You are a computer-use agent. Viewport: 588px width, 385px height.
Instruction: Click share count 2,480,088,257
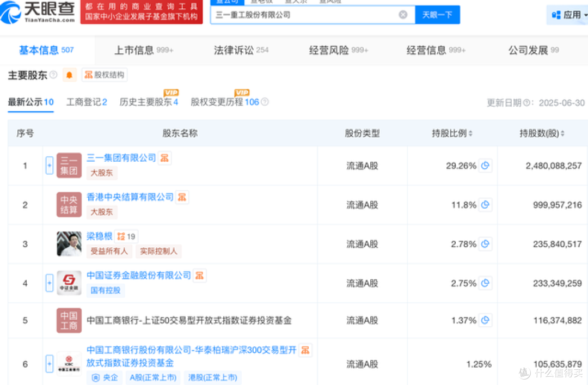(554, 166)
